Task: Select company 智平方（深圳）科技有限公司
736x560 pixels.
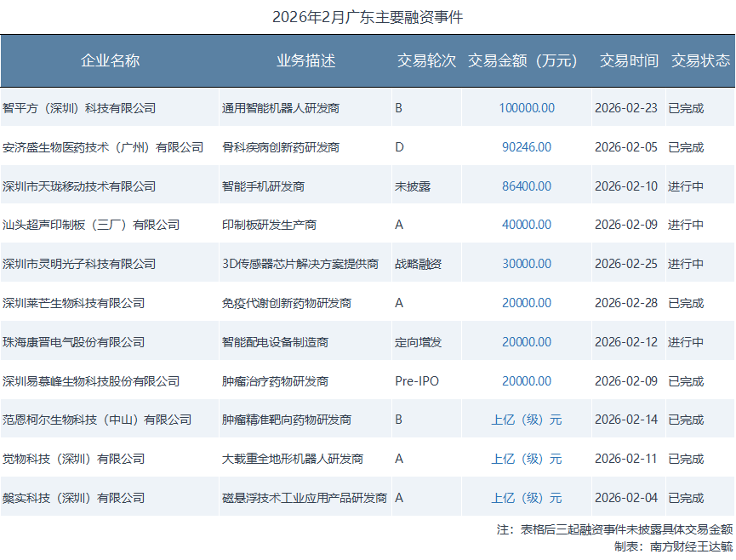Action: (x=79, y=108)
